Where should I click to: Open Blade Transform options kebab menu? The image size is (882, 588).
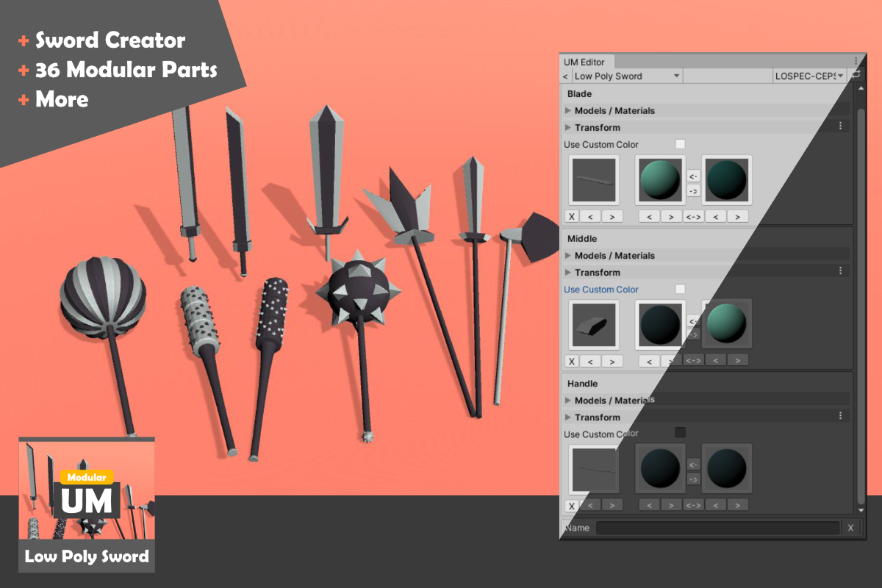tap(841, 126)
